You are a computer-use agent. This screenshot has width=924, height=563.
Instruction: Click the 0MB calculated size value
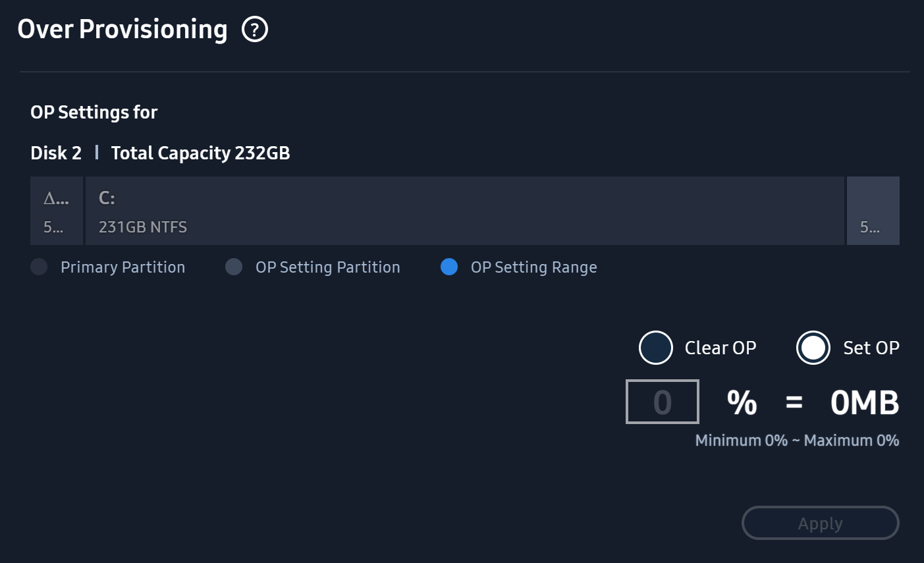865,402
